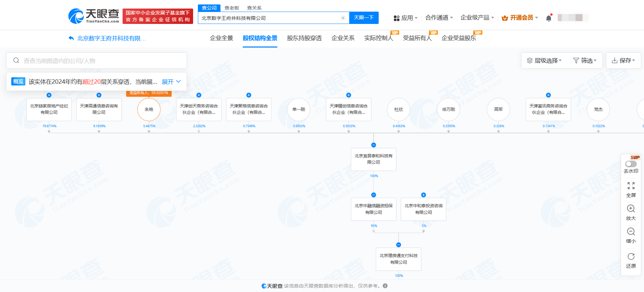Open 受益所有人 tab
This screenshot has width=644, height=292.
pos(417,38)
